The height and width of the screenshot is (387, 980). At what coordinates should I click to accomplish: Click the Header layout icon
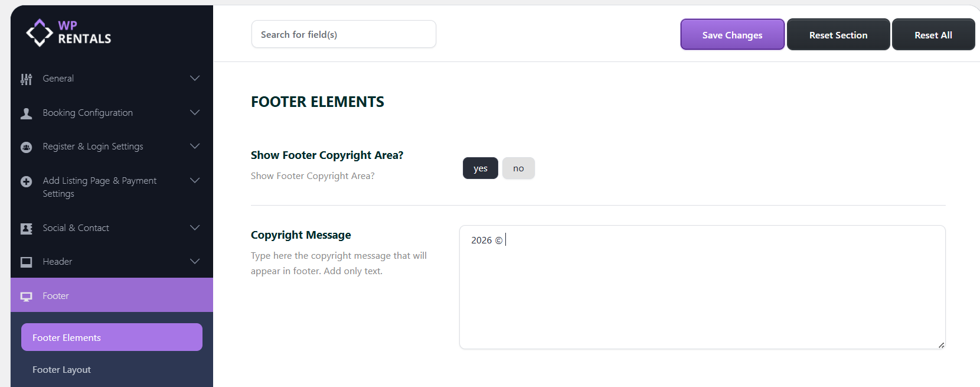pyautogui.click(x=27, y=262)
